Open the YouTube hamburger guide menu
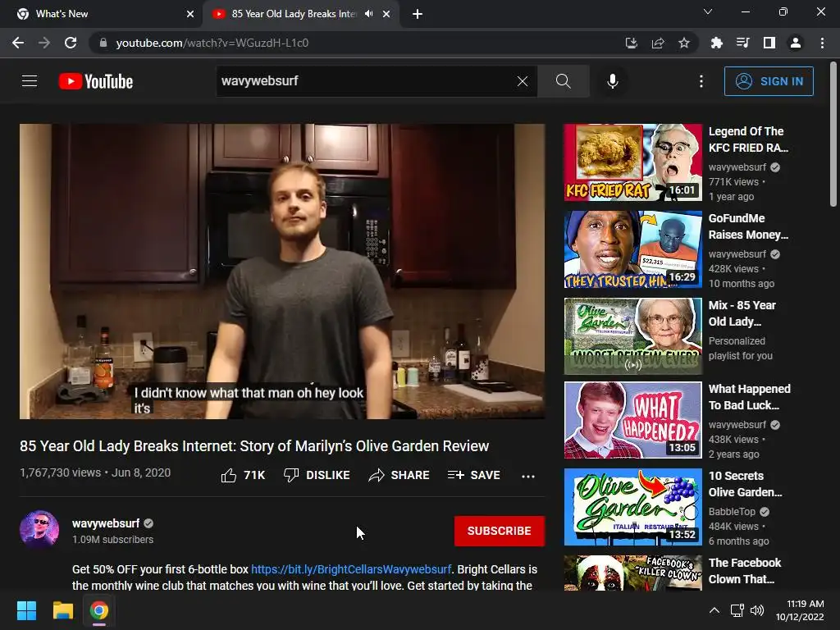Screen dimensions: 840x630 30,81
